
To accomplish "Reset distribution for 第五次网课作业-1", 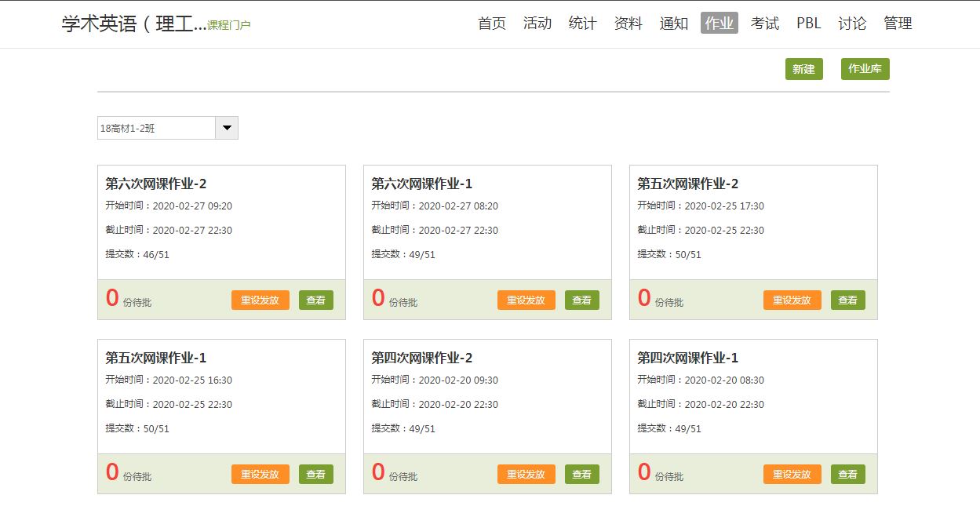I will click(260, 474).
